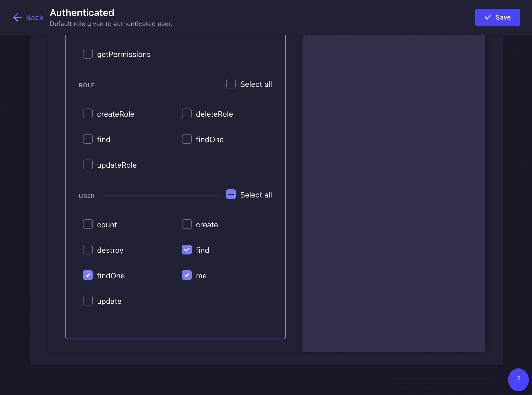Enable the count permission
Viewport: 532px width, 395px height.
[88, 224]
